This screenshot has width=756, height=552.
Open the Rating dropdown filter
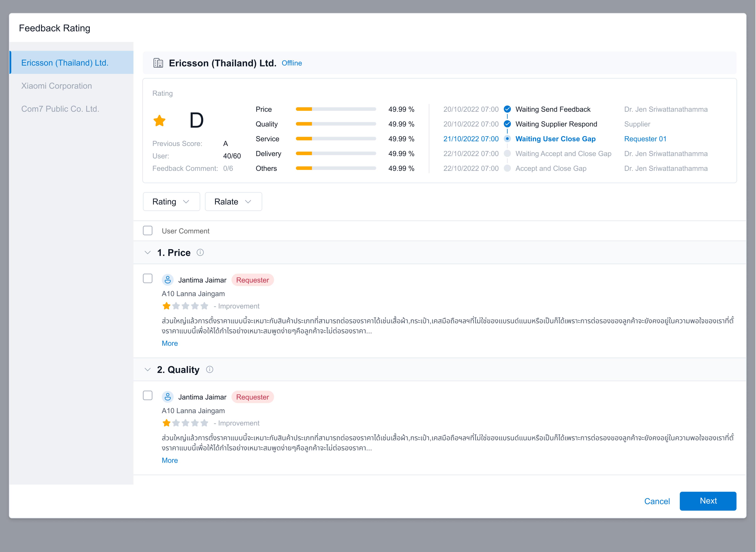coord(171,201)
